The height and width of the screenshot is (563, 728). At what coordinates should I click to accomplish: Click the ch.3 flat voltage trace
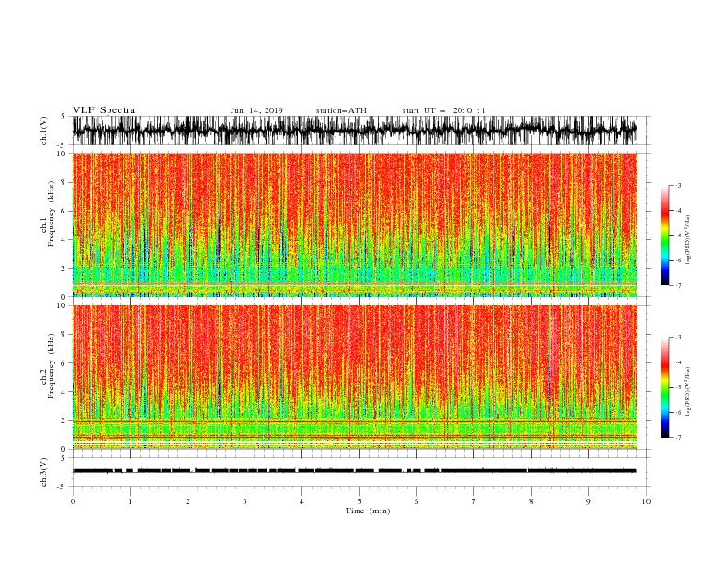click(355, 471)
